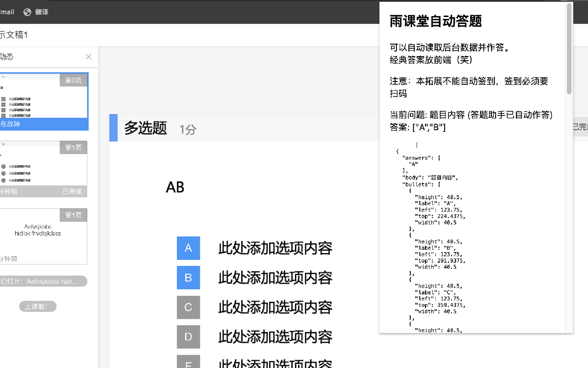Close the 动态 side panel
588x368 pixels.
point(89,57)
